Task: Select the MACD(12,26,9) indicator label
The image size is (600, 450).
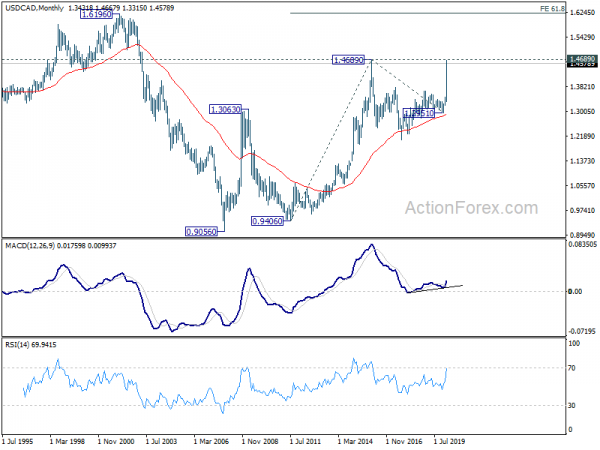Action: [x=30, y=246]
